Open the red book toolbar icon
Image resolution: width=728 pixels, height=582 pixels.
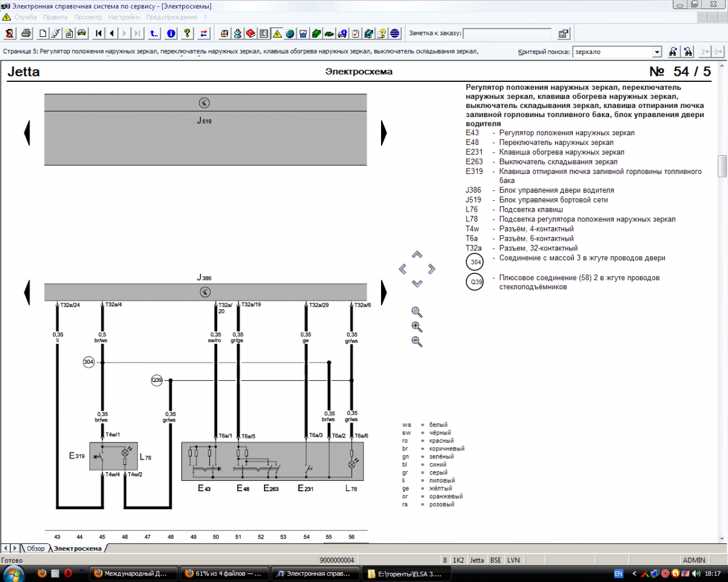251,33
